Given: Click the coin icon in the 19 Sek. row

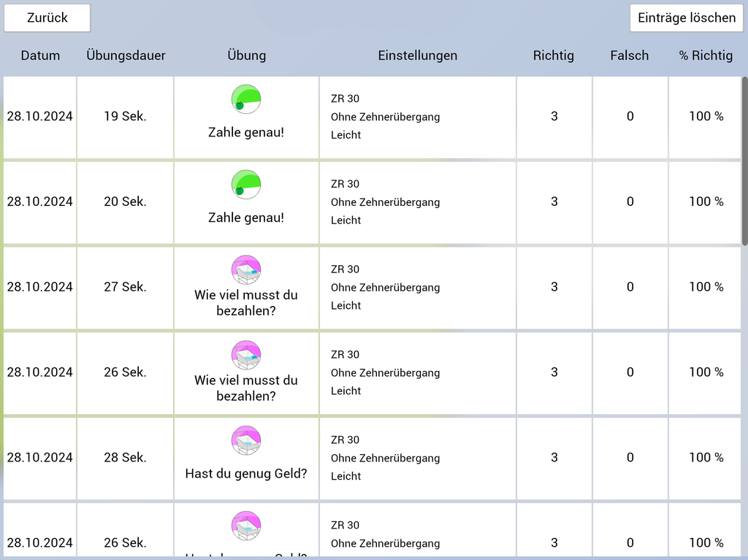Looking at the screenshot, I should [246, 99].
